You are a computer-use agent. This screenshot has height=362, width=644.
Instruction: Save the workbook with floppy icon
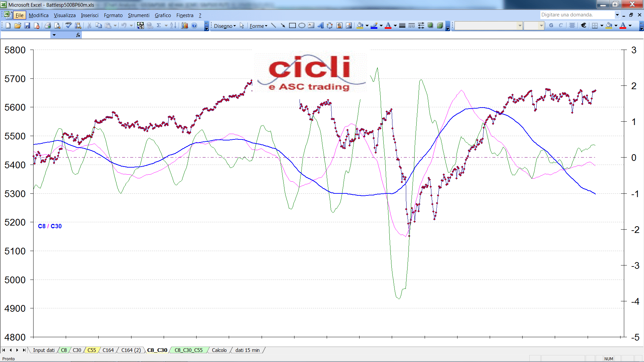point(27,25)
